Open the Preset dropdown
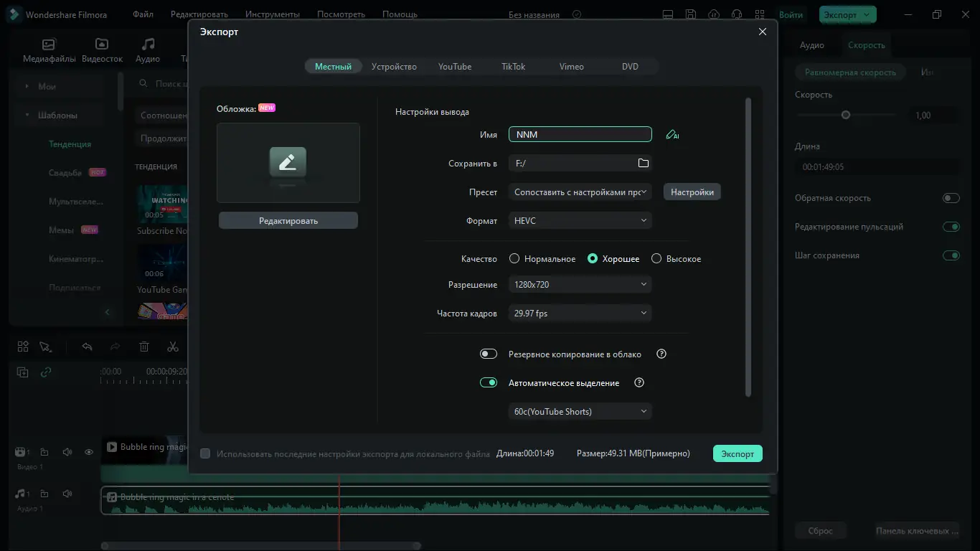This screenshot has height=551, width=980. 580,192
